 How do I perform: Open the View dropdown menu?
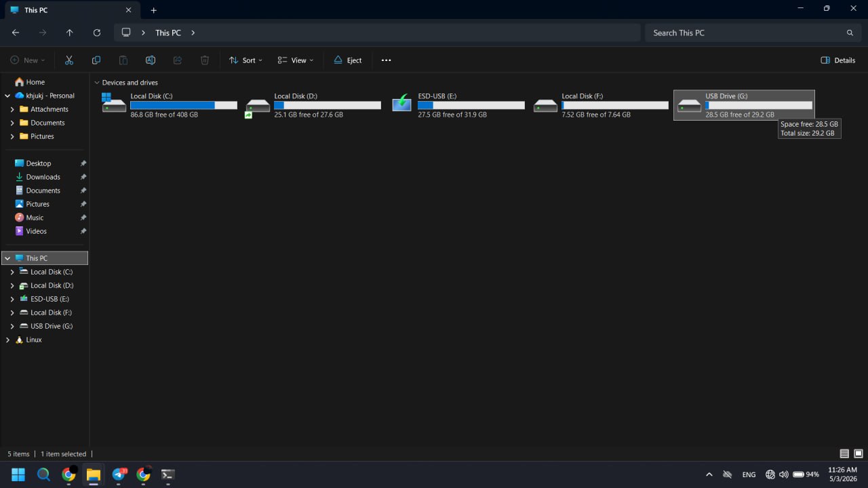coord(296,60)
